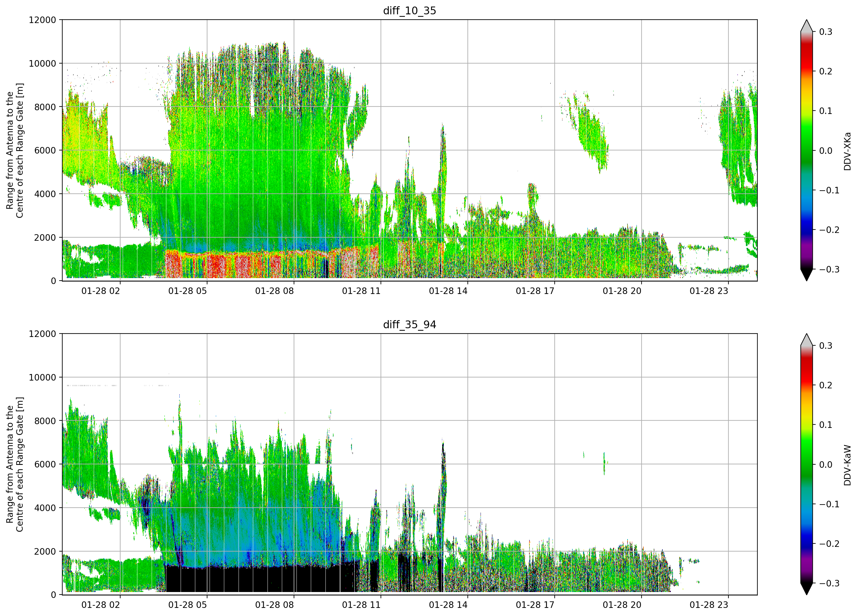
Task: Click the 0.1 tick on DDV-XKa colorbar
Action: pos(826,111)
